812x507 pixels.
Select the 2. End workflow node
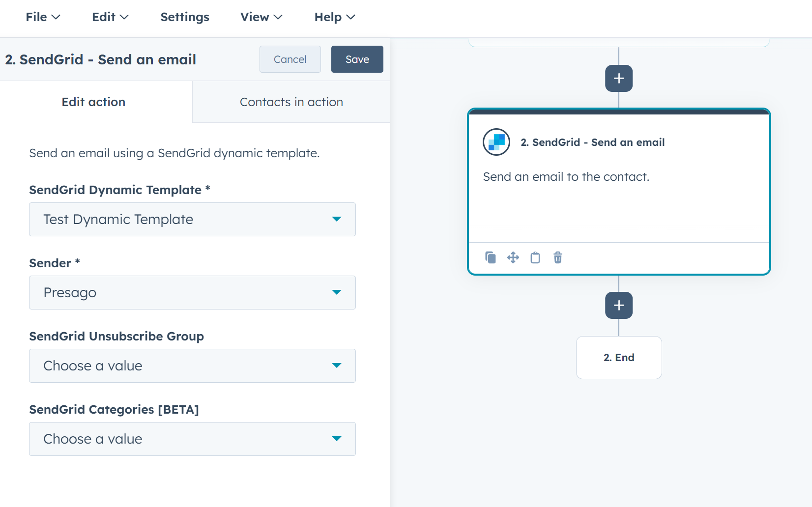[x=618, y=358]
